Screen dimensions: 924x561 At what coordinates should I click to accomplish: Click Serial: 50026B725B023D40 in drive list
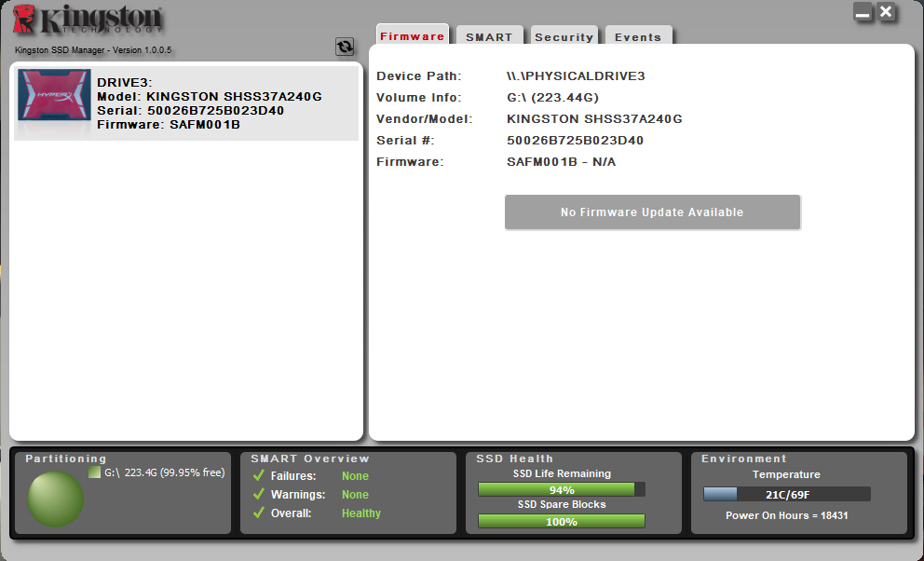(x=190, y=111)
